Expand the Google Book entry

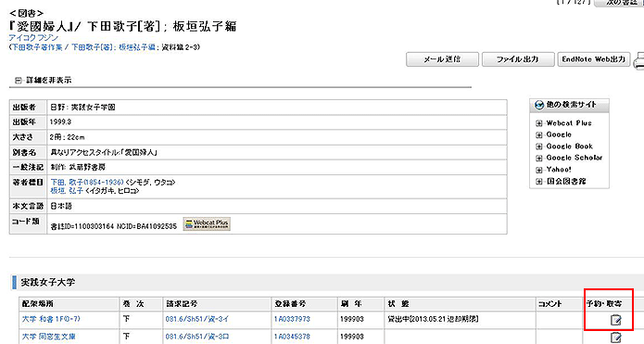539,147
